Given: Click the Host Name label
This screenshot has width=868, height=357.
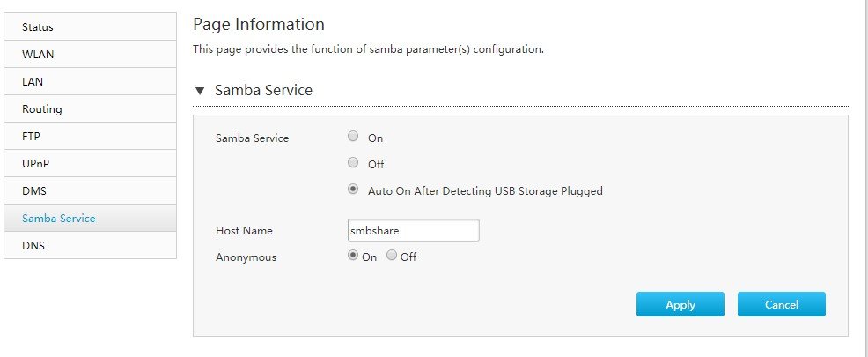Looking at the screenshot, I should tap(244, 231).
